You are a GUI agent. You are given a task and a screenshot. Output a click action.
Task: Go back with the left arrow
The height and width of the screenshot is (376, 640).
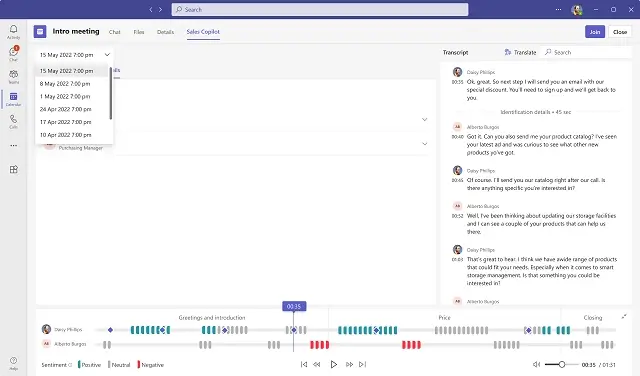(x=151, y=9)
